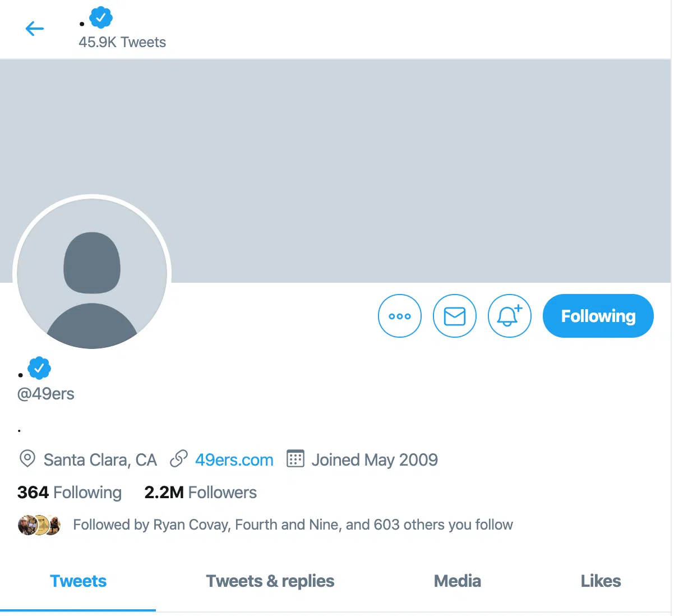Select the Media tab
The height and width of the screenshot is (616, 674).
click(458, 581)
